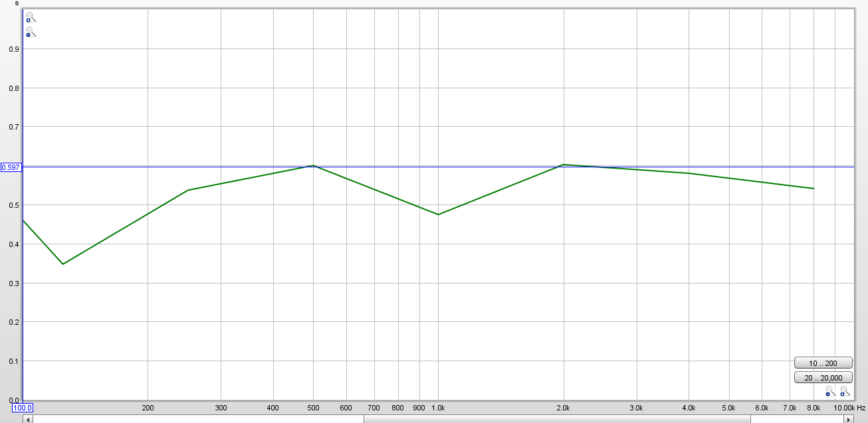Set frequency range to 20 .. 20,000
Viewport: 868px width, 423px height.
coord(823,378)
